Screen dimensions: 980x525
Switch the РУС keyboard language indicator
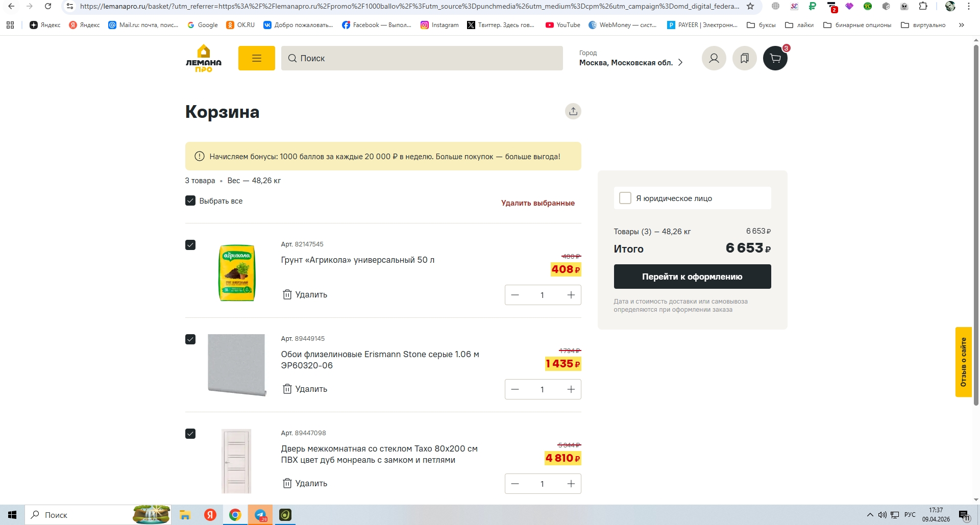coord(910,515)
